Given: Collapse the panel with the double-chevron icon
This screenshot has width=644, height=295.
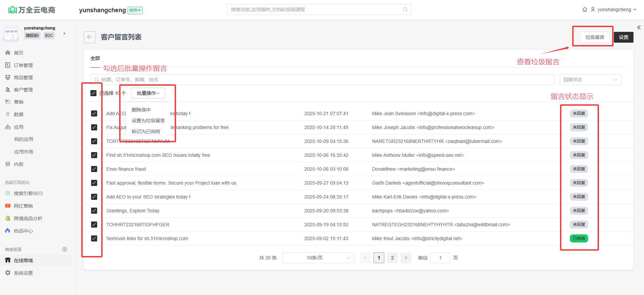Looking at the screenshot, I should (x=639, y=27).
